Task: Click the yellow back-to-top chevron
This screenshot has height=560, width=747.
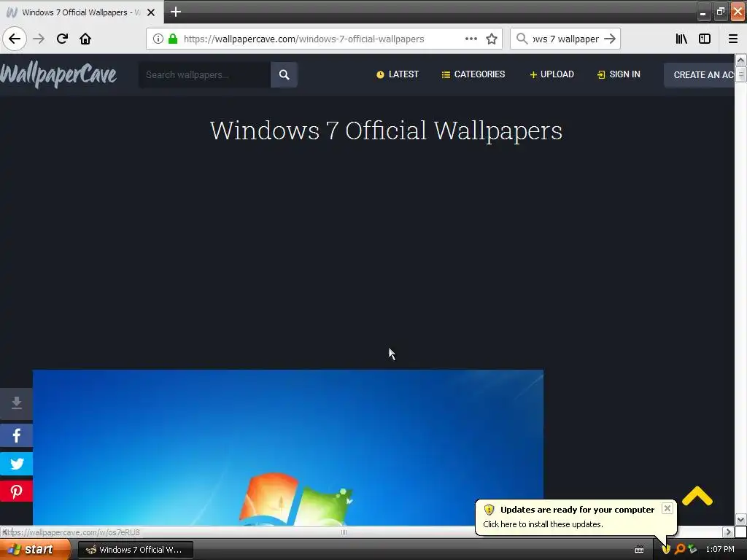Action: coord(697,496)
